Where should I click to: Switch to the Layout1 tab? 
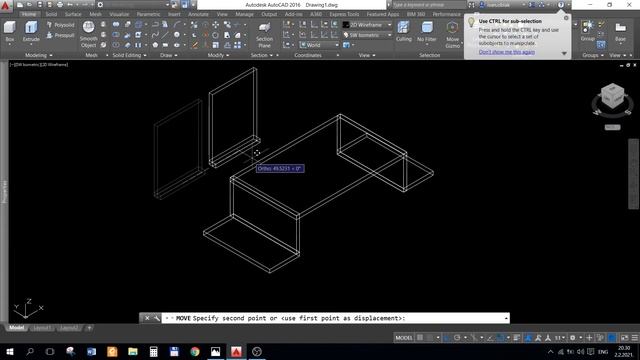(x=42, y=328)
